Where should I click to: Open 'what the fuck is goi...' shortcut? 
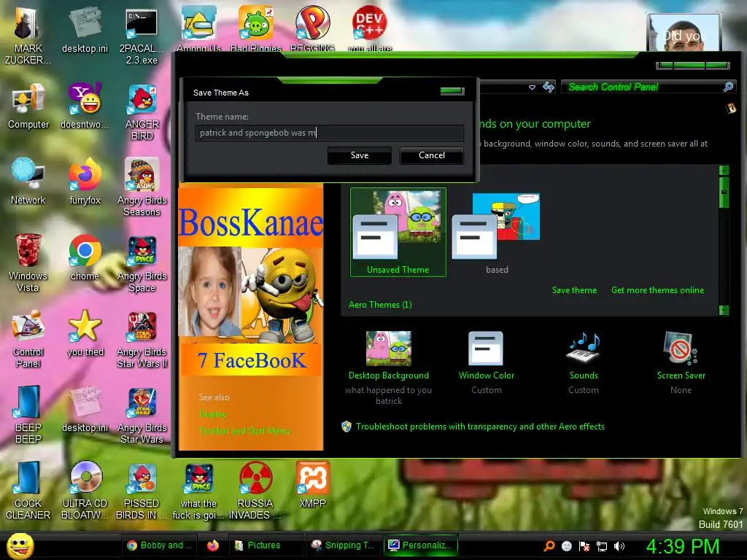198,491
